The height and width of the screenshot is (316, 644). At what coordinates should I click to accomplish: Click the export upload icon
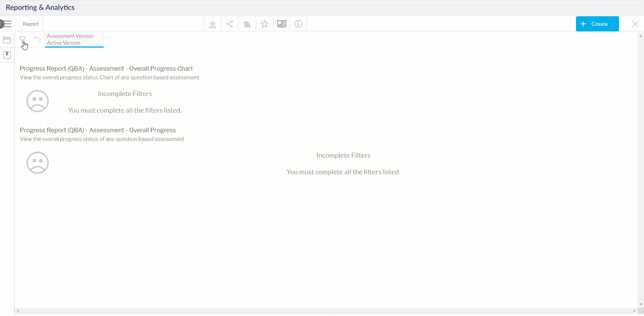(212, 24)
